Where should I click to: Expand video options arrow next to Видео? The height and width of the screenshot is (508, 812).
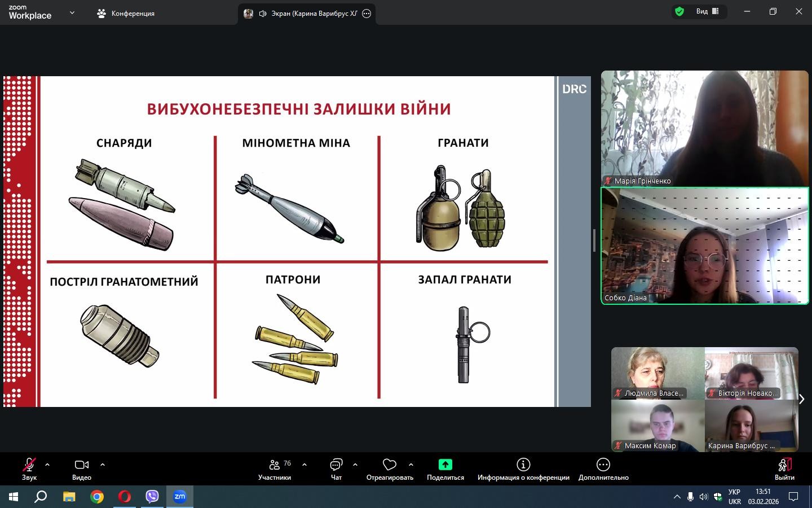[103, 465]
